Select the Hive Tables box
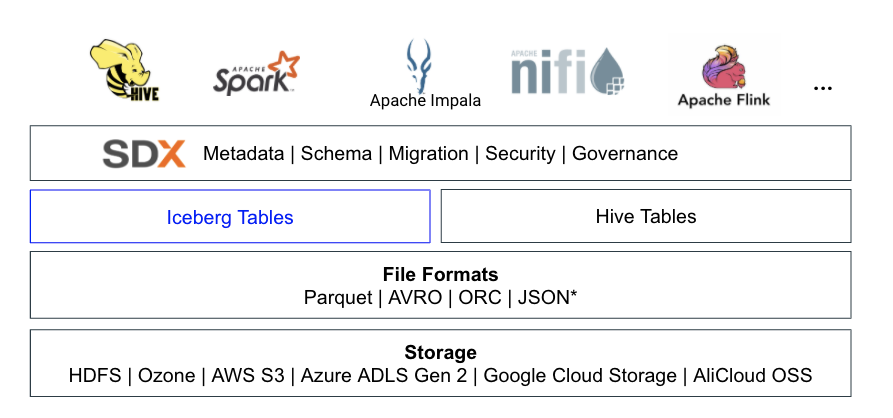The image size is (893, 418). (x=646, y=216)
